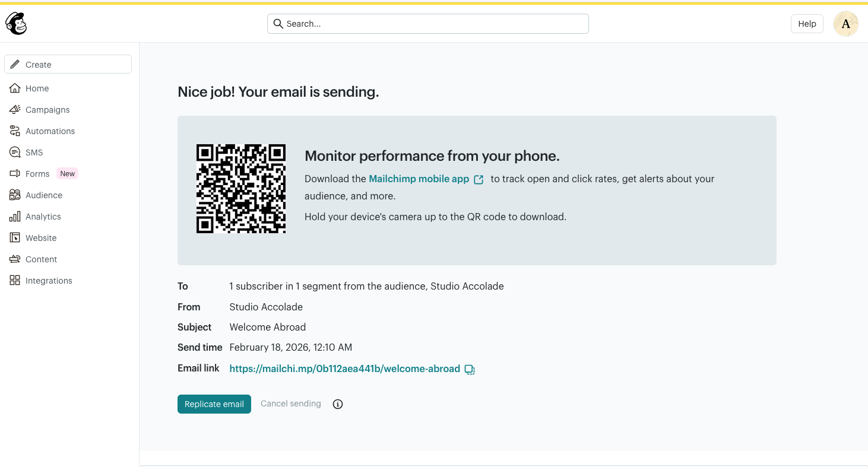Open Forms in the sidebar
This screenshot has height=467, width=868.
[37, 174]
